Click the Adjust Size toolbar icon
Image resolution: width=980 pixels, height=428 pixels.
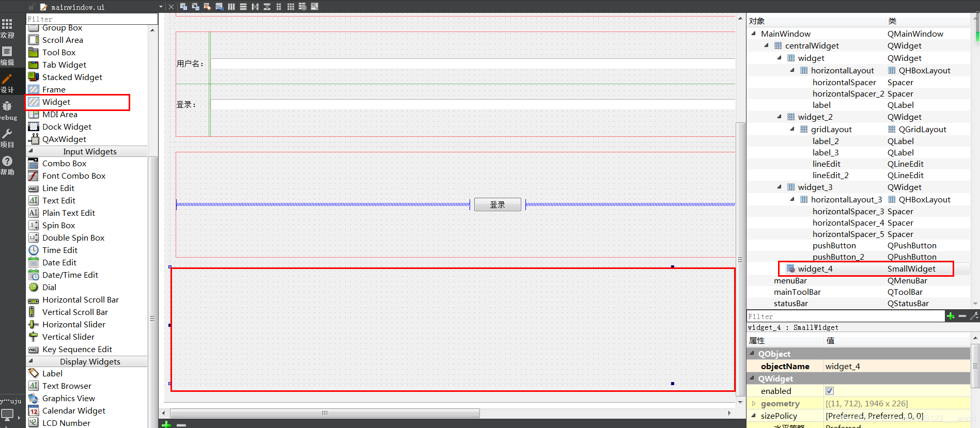(x=314, y=7)
